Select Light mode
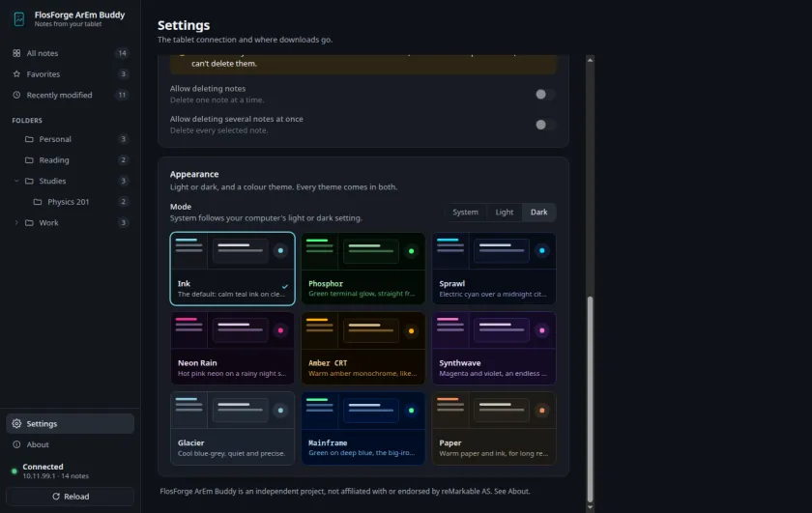This screenshot has width=812, height=513. 504,213
